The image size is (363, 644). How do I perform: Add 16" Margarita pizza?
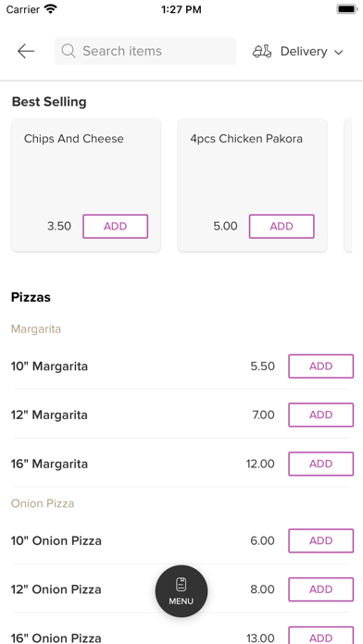(321, 464)
